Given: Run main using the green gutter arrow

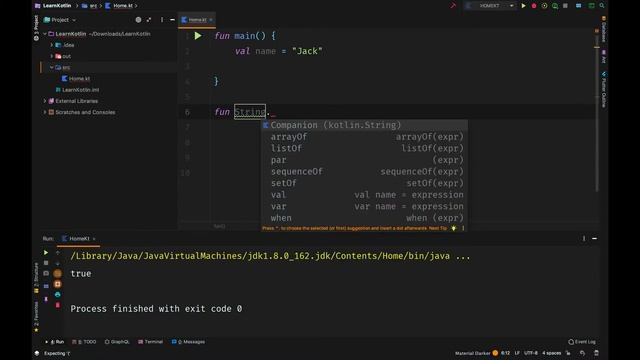Looking at the screenshot, I should tap(198, 36).
